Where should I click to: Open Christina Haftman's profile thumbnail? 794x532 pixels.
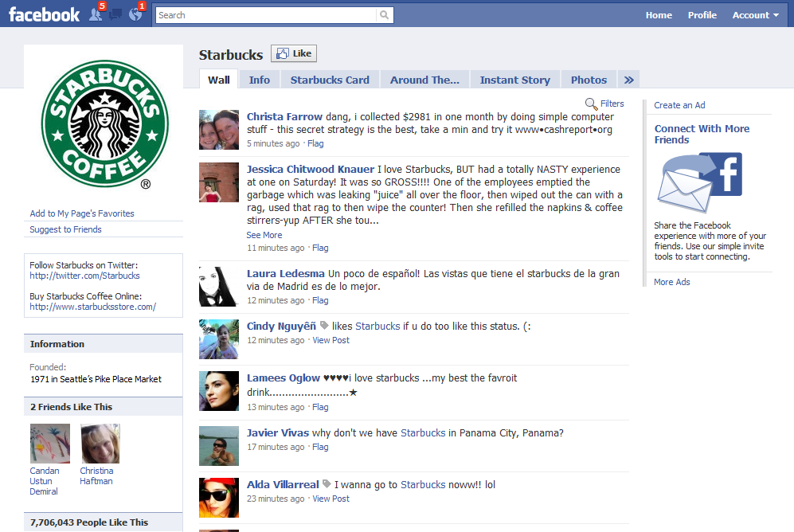pos(100,443)
